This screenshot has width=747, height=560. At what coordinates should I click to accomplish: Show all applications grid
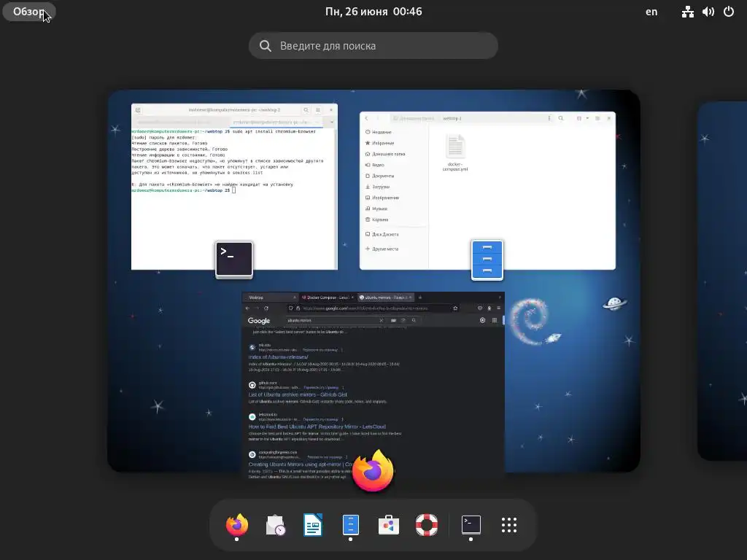point(508,525)
